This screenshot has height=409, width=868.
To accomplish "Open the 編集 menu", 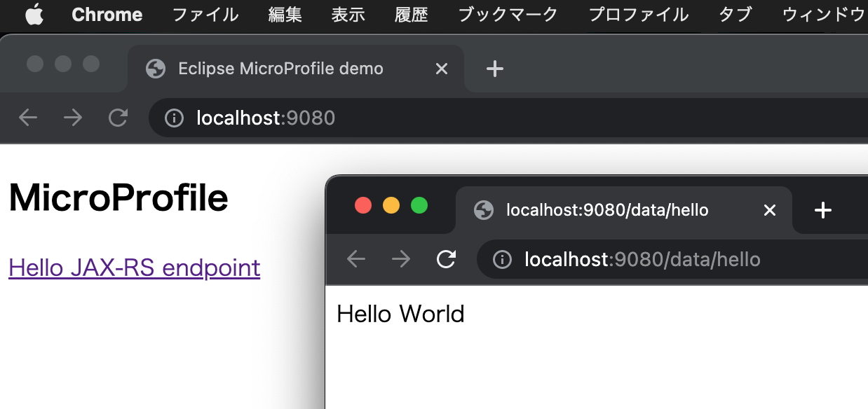I will click(285, 15).
